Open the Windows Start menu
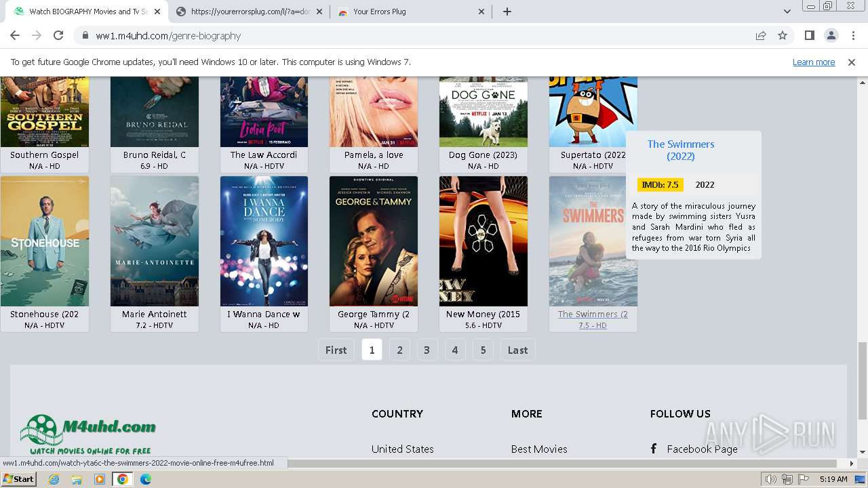The image size is (868, 488). (x=19, y=479)
